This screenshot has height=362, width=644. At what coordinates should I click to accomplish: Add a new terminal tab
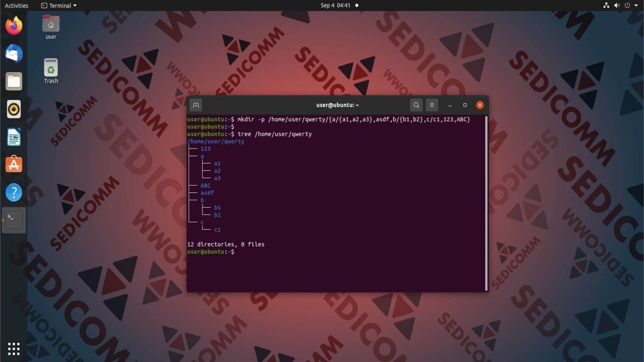coord(196,105)
